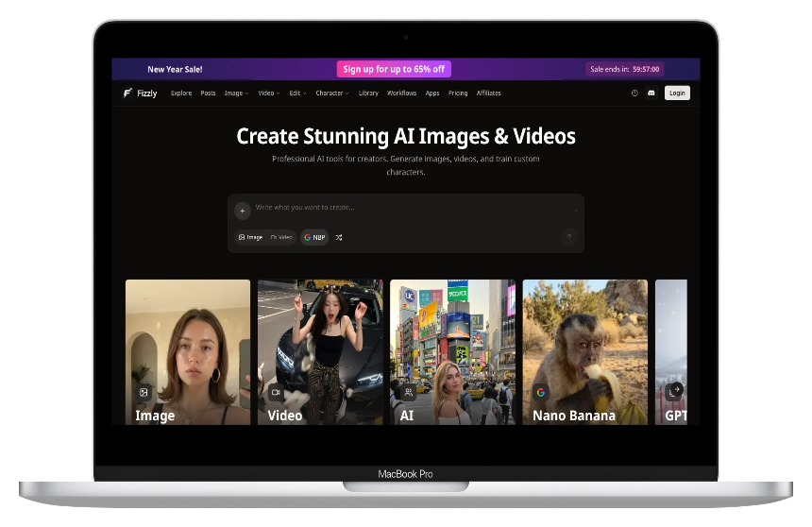The image size is (812, 527).
Task: Open the Posts menu item
Action: pyautogui.click(x=208, y=93)
